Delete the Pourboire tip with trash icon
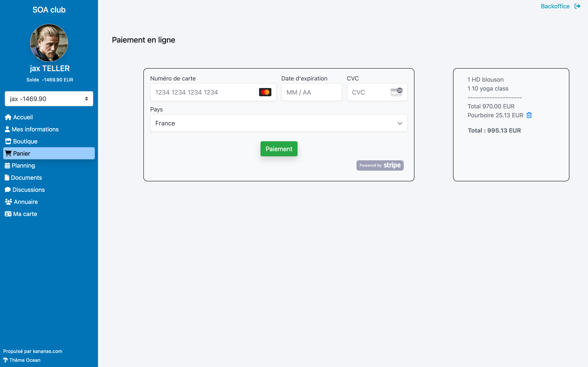 point(529,115)
